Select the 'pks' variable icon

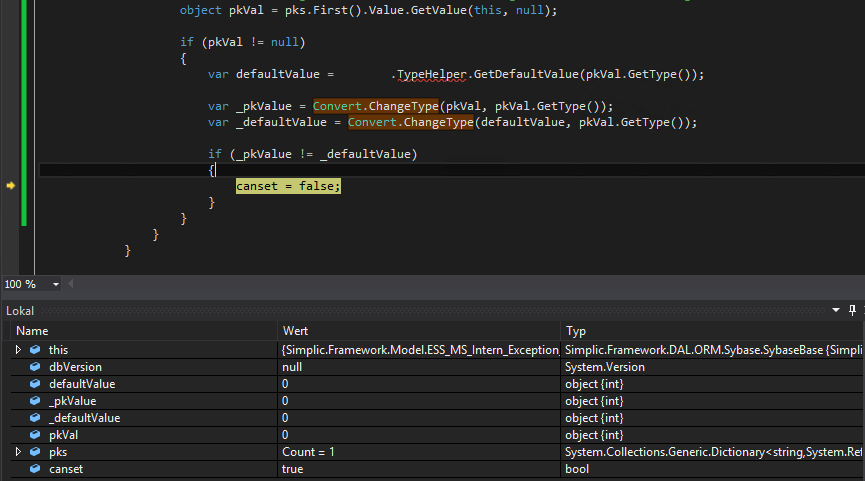35,452
